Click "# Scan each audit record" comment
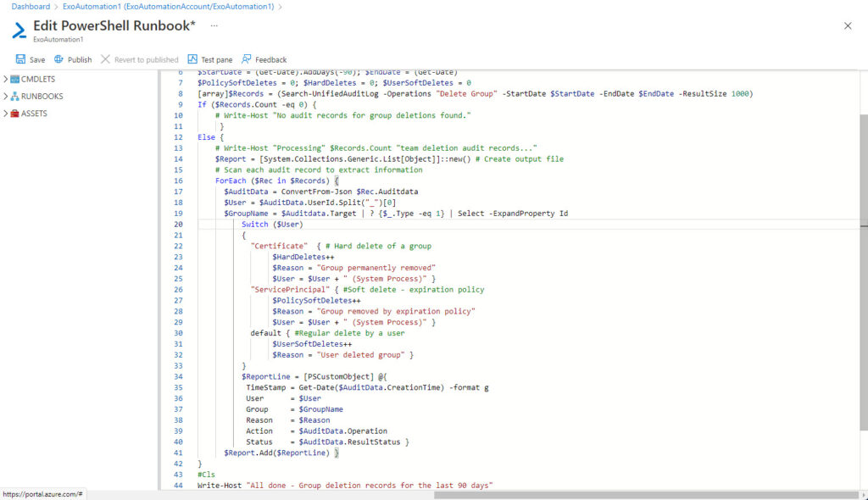Image resolution: width=868 pixels, height=500 pixels. (x=319, y=170)
